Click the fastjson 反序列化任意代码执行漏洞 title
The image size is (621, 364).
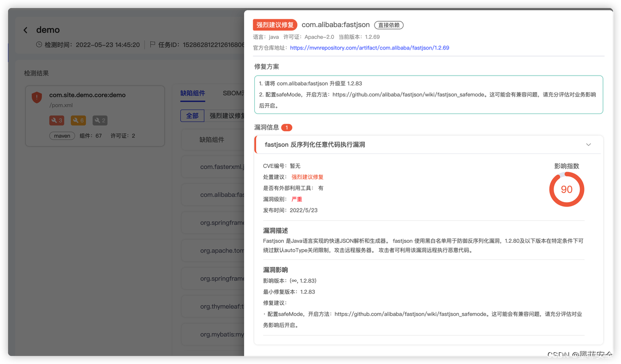click(x=315, y=144)
